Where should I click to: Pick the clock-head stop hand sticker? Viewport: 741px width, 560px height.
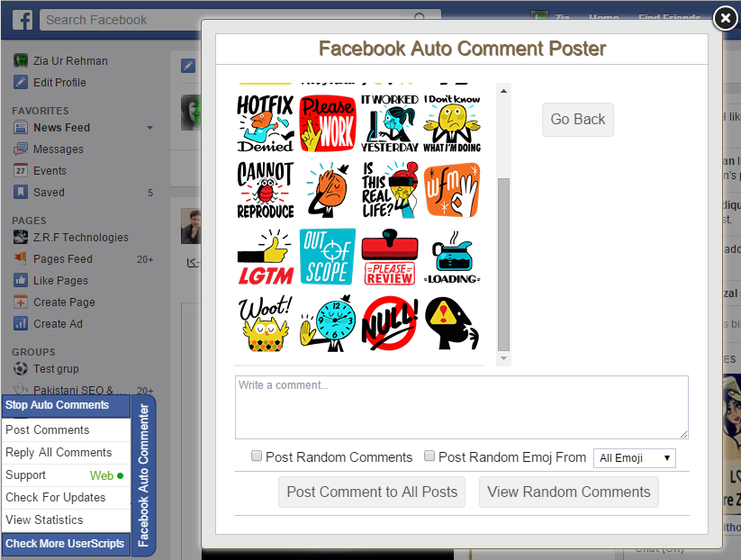(328, 324)
